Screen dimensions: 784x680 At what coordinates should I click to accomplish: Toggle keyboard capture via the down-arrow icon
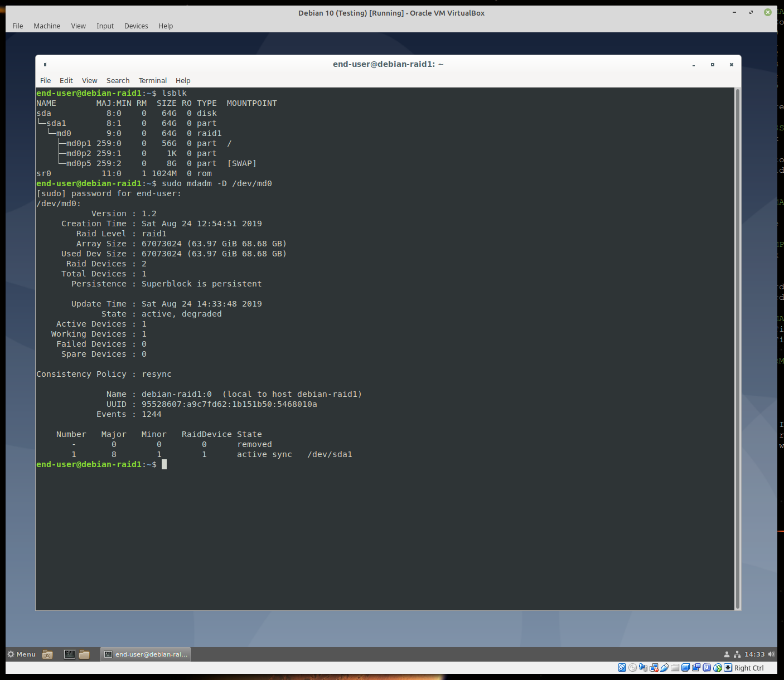pyautogui.click(x=727, y=667)
